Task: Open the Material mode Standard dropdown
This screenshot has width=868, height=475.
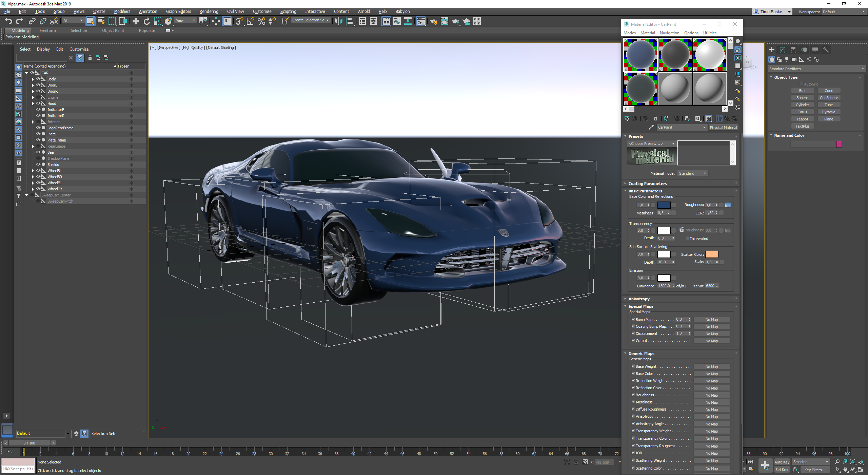Action: (x=692, y=173)
